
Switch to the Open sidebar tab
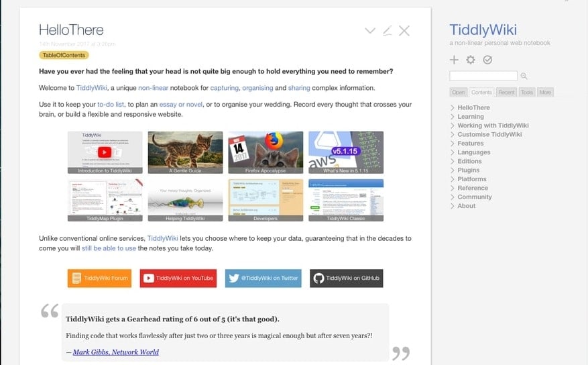pyautogui.click(x=458, y=93)
